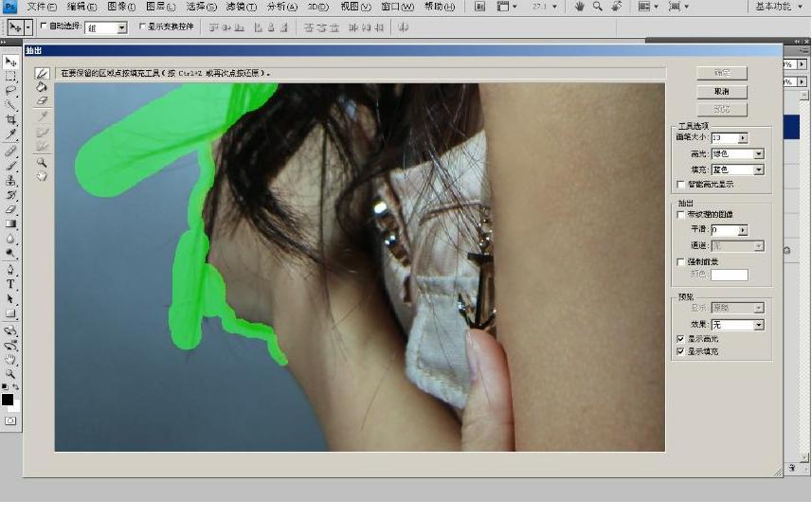This screenshot has width=812, height=518.
Task: Open the 滤镜 menu
Action: (242, 7)
